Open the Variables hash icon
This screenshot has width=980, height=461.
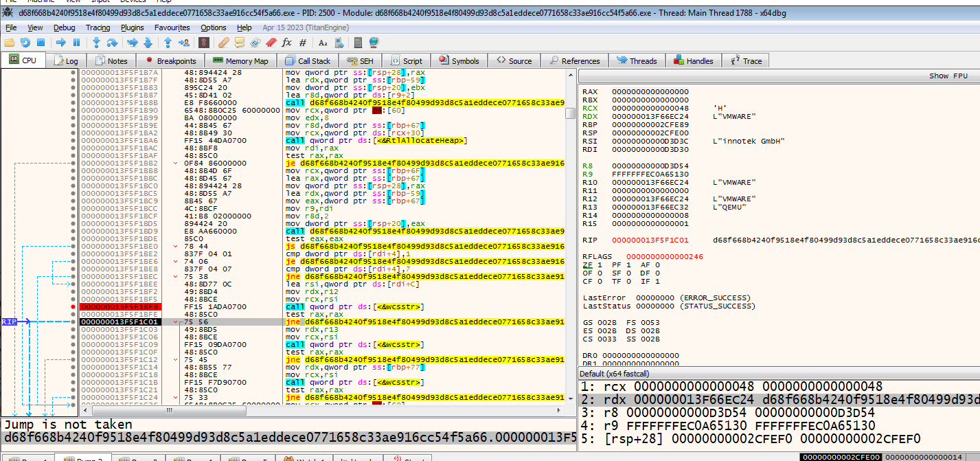[x=303, y=43]
